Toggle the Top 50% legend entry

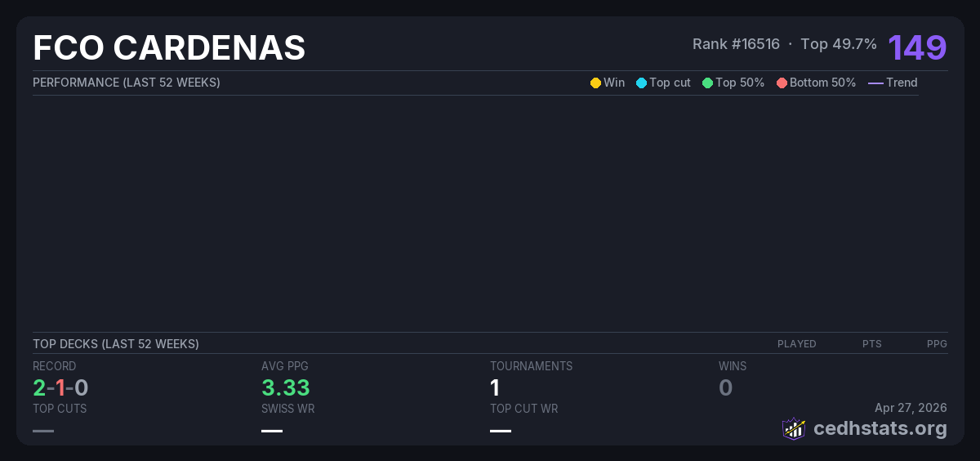point(733,83)
